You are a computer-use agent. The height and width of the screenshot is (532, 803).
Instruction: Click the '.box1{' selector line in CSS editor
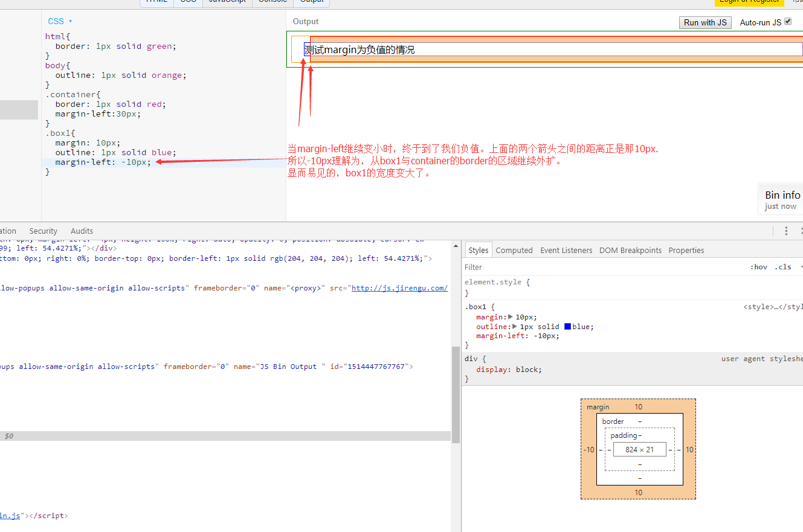pos(60,133)
